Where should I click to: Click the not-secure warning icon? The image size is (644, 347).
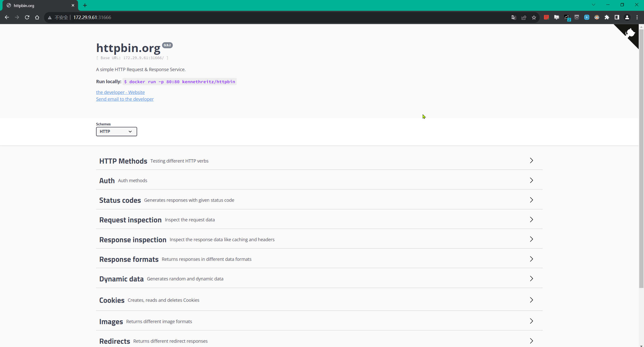click(x=50, y=18)
